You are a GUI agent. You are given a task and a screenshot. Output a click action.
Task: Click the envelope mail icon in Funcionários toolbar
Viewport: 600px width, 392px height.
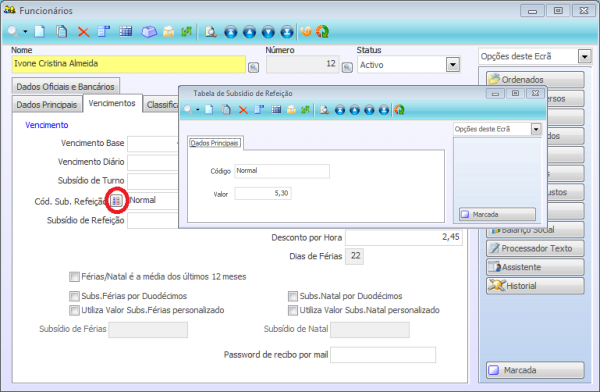[168, 32]
